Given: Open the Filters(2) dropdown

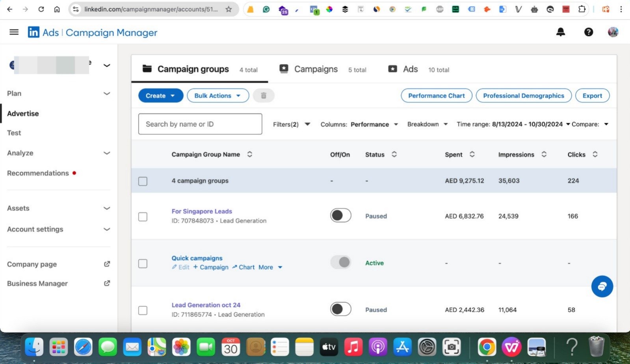Looking at the screenshot, I should (x=292, y=124).
